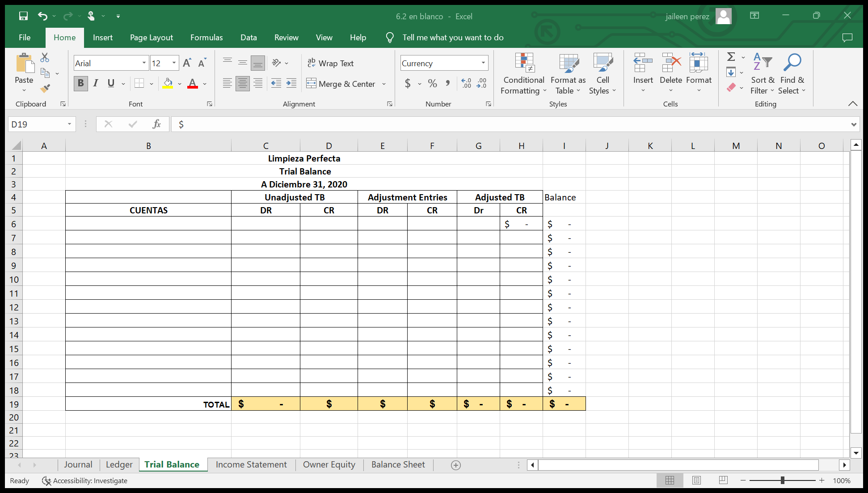Click the vertical scrollbar down arrow
Viewport: 868px width, 493px height.
(856, 453)
